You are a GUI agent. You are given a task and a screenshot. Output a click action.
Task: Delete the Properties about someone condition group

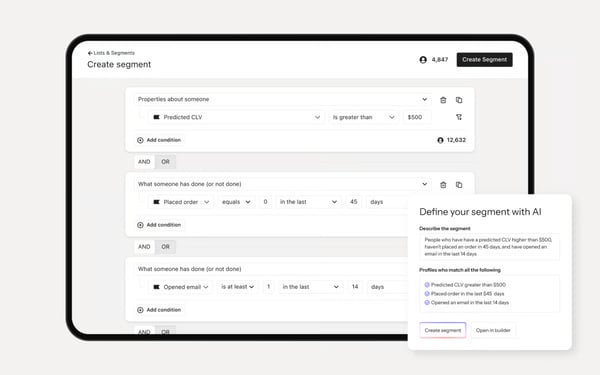point(443,100)
